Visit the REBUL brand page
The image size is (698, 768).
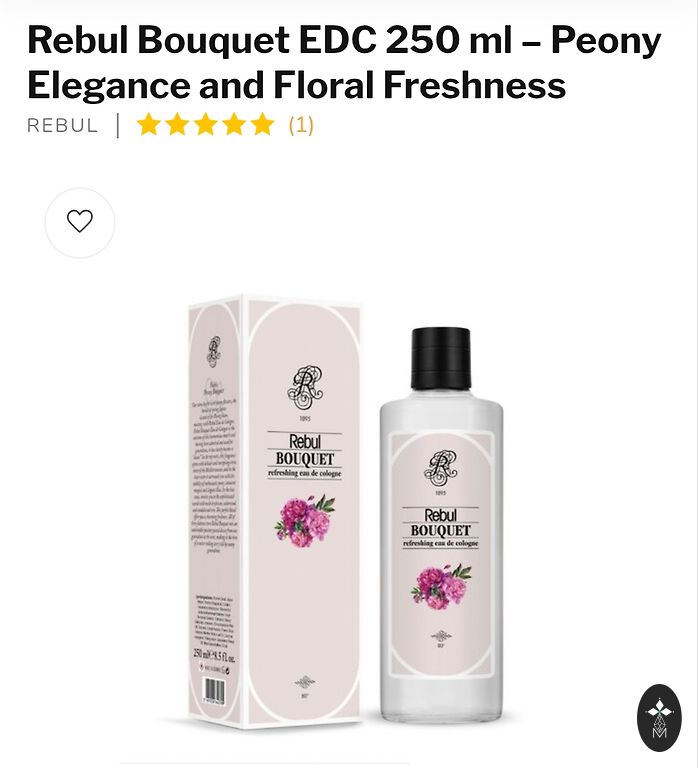click(x=63, y=125)
